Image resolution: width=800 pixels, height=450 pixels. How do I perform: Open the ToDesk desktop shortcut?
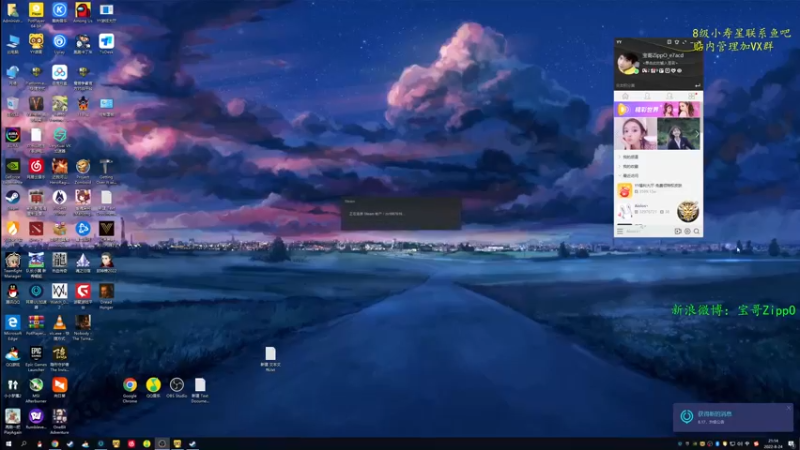(106, 43)
